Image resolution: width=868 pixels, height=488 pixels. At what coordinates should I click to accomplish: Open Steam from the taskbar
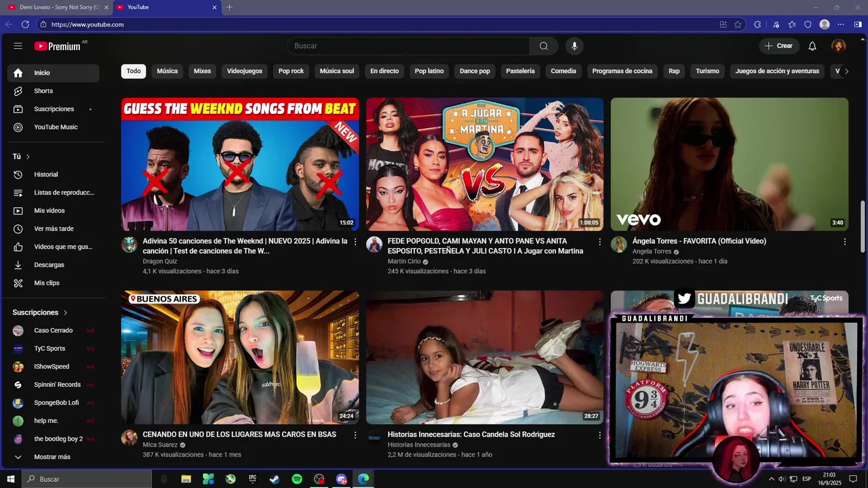pos(275,479)
